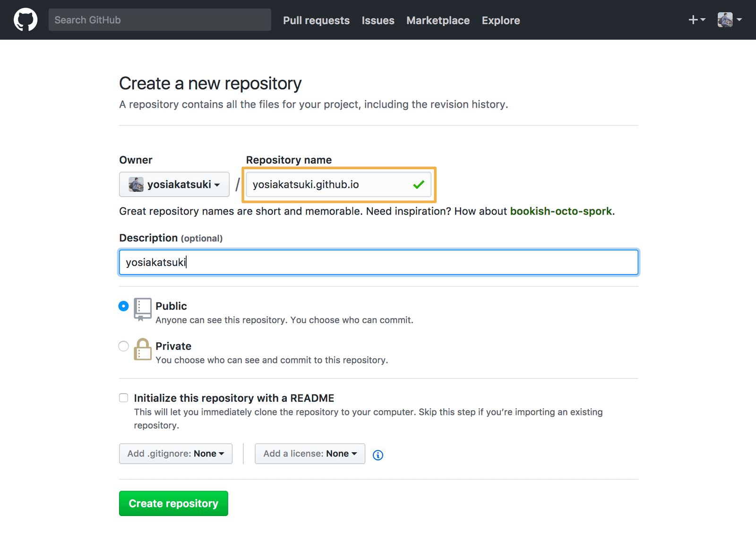Enable Initialize this repository with a README
The width and height of the screenshot is (756, 542).
[124, 398]
